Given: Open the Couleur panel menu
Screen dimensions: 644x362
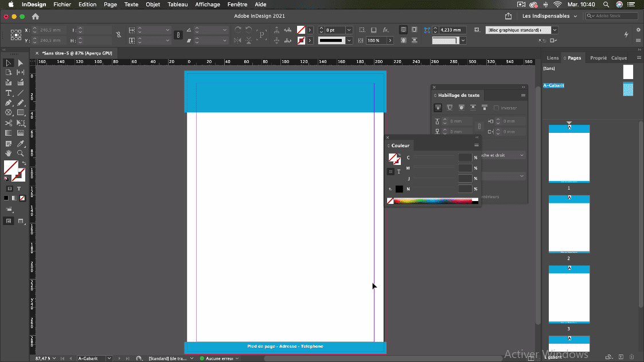Looking at the screenshot, I should click(477, 145).
